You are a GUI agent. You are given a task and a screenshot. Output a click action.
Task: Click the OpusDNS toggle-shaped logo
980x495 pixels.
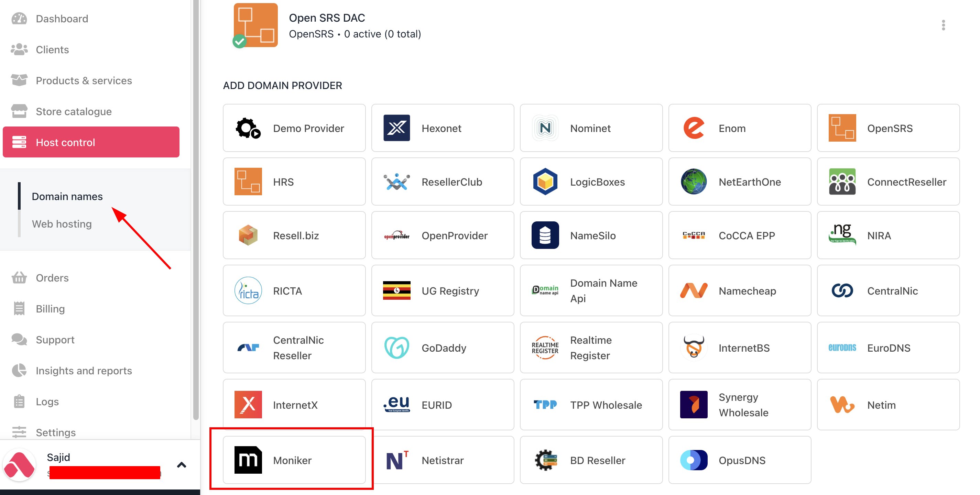694,460
